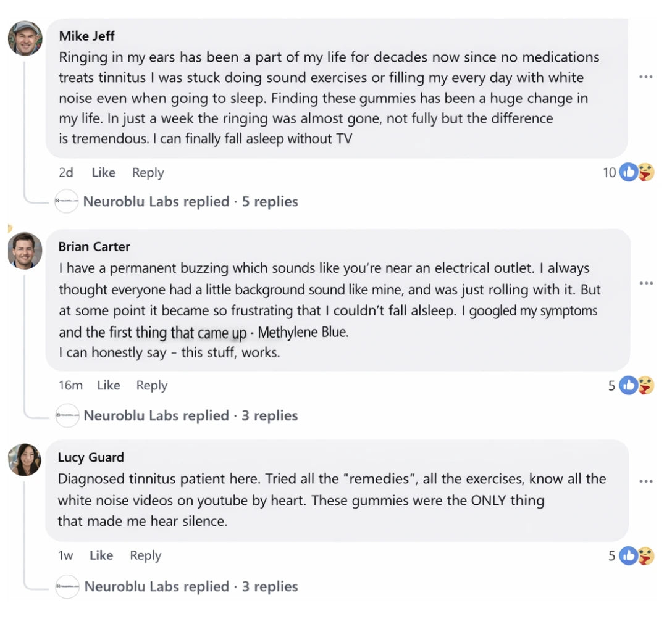Like Mike Jeff's comment
The height and width of the screenshot is (632, 672).
(103, 173)
